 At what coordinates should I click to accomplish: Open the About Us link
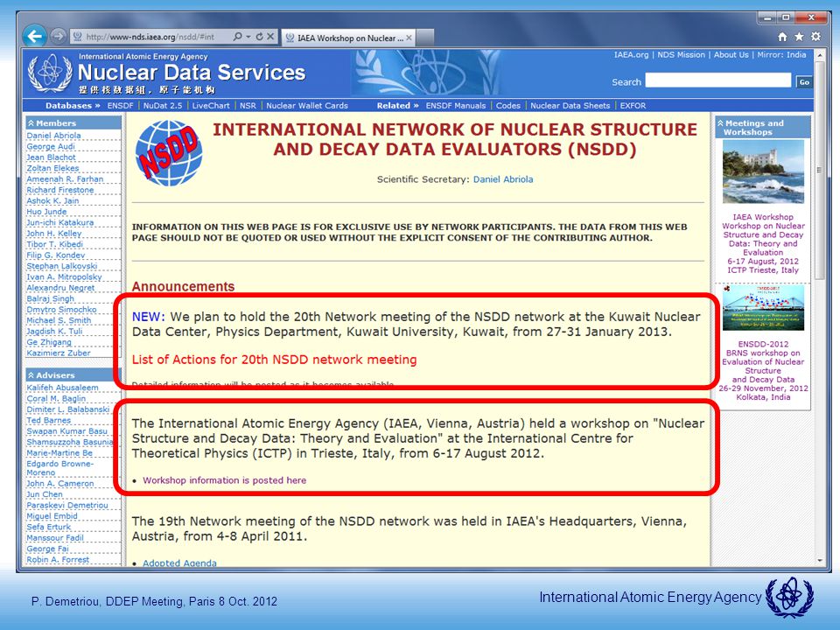(x=731, y=54)
